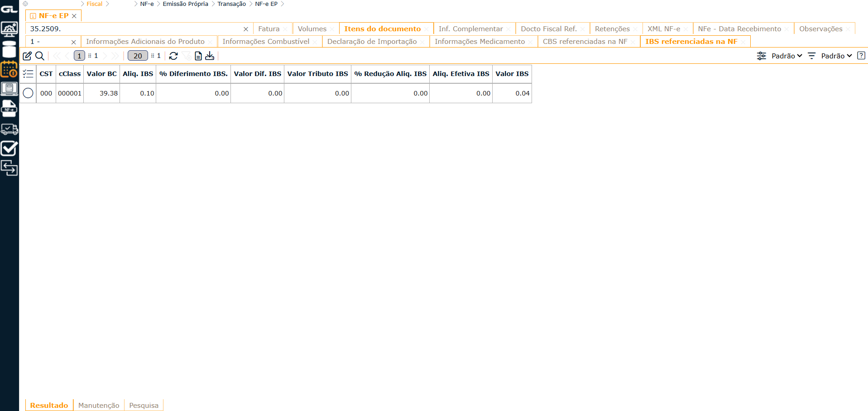Expand the column layout Padrão dropdown

(x=786, y=56)
